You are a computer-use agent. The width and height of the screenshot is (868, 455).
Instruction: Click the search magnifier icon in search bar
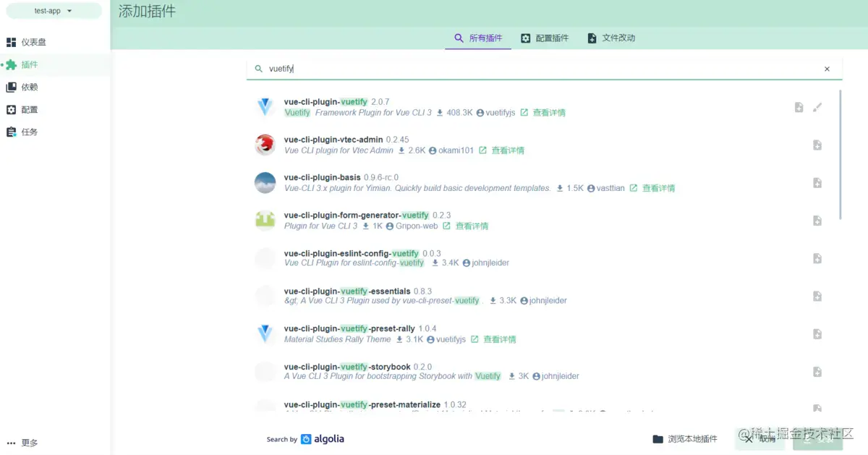coord(258,69)
